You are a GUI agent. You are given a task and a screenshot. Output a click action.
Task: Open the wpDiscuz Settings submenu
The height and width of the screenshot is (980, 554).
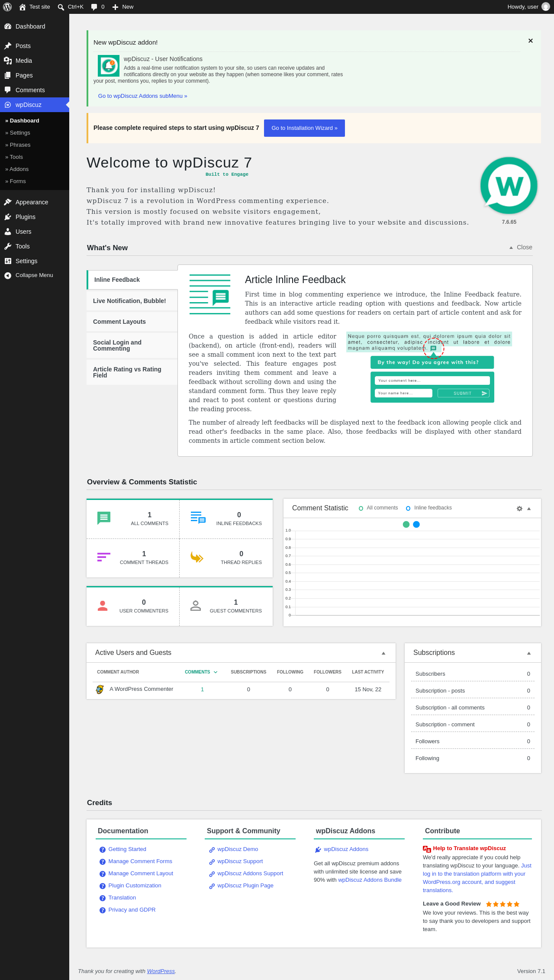[35, 133]
